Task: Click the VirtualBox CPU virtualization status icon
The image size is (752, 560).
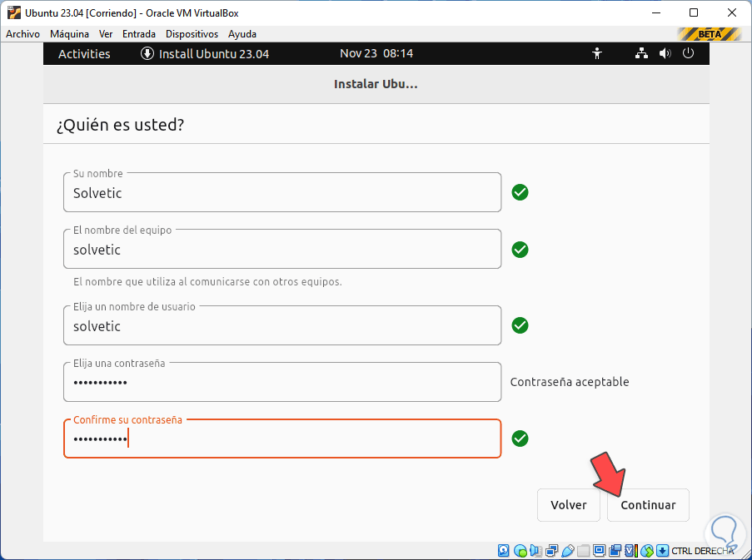Action: [x=631, y=550]
